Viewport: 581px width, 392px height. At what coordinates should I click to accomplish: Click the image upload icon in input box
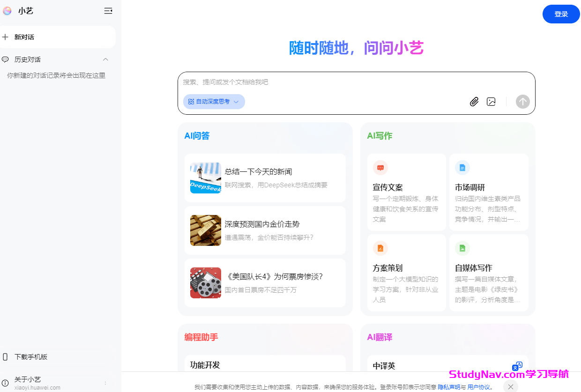[x=491, y=102]
